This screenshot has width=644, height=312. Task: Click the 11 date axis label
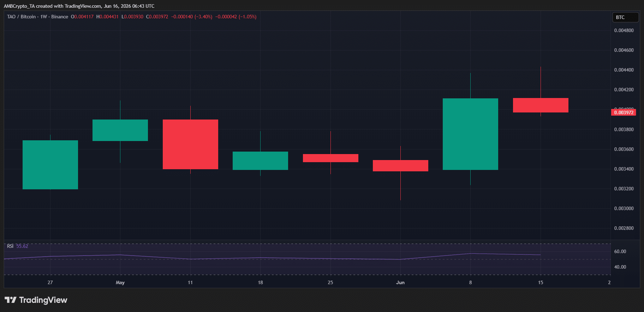[190, 282]
